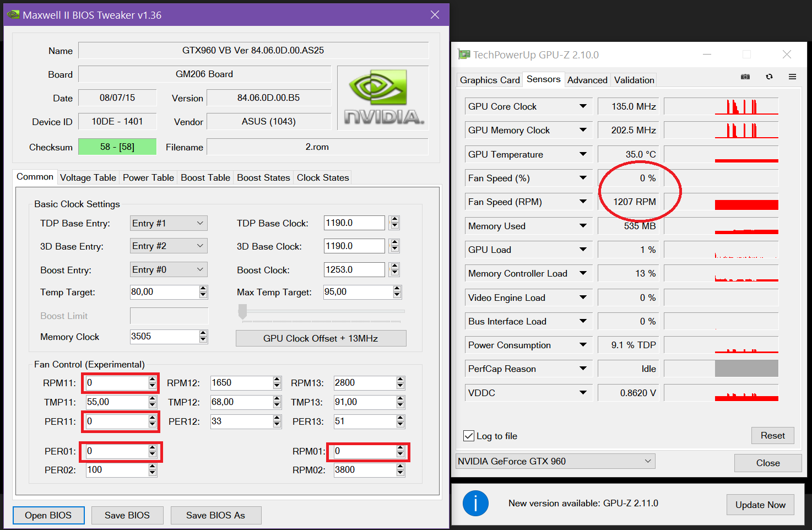This screenshot has width=812, height=530.
Task: Click the Save BIOS button
Action: click(x=127, y=515)
